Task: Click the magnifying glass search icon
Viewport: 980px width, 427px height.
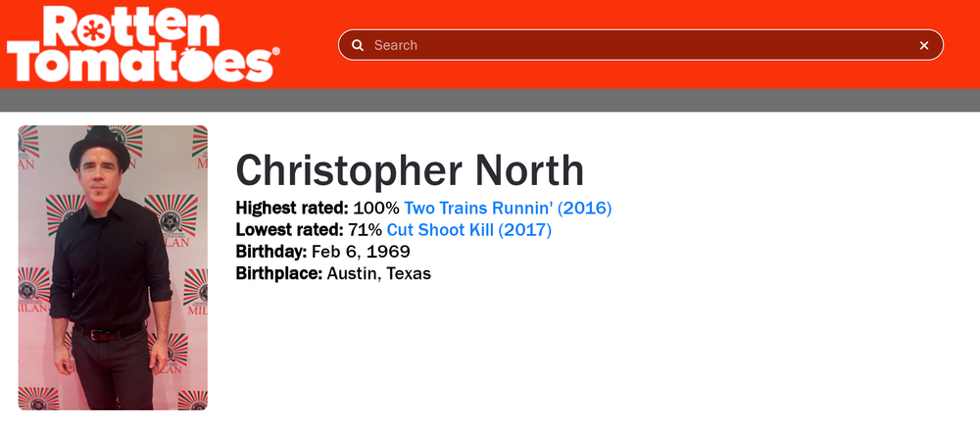Action: 359,45
